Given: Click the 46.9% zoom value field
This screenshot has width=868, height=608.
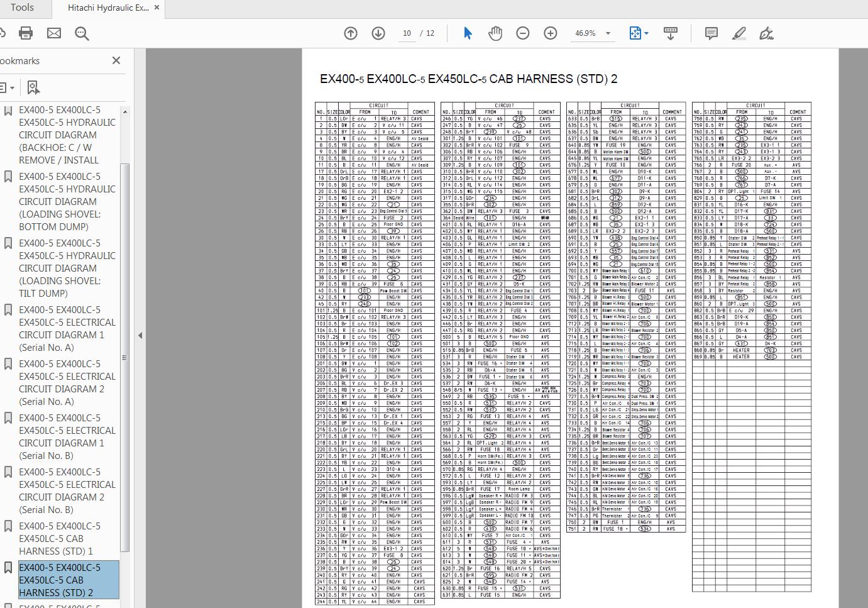Looking at the screenshot, I should (x=585, y=33).
